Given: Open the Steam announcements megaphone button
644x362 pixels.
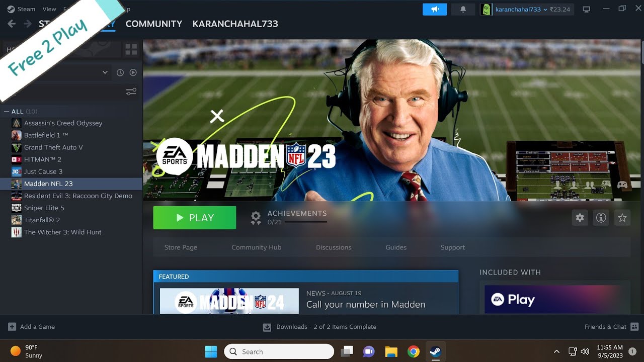Looking at the screenshot, I should [x=435, y=9].
